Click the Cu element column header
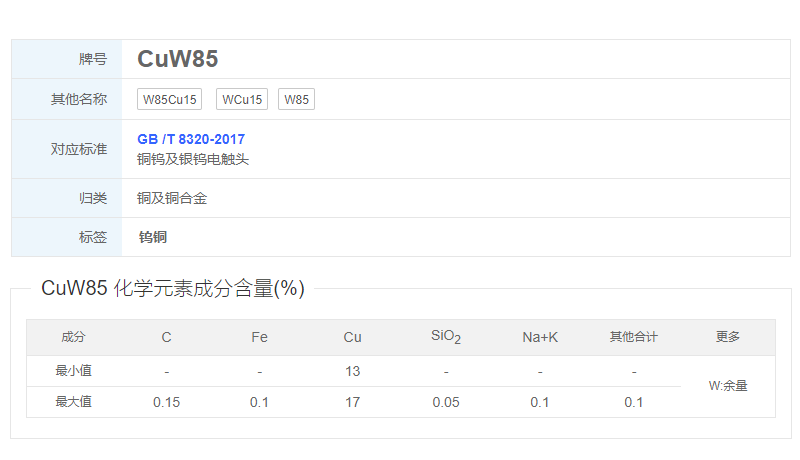 [353, 337]
